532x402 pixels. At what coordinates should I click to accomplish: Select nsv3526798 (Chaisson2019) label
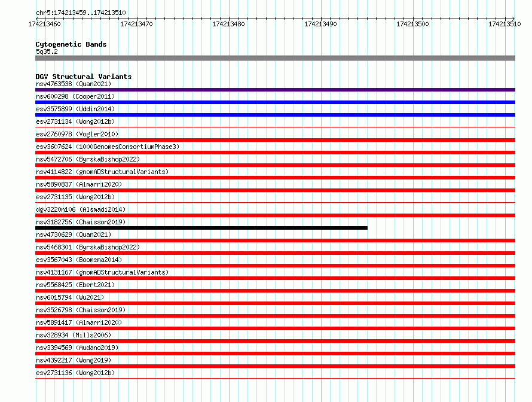point(81,310)
